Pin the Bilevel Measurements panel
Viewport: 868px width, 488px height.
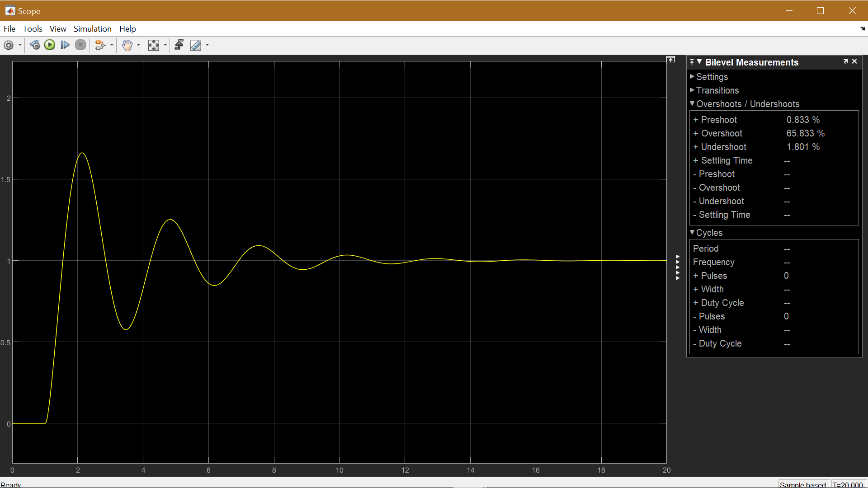(x=693, y=61)
